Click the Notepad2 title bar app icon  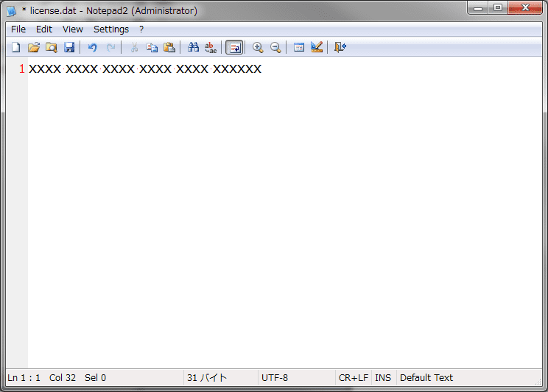[12, 11]
